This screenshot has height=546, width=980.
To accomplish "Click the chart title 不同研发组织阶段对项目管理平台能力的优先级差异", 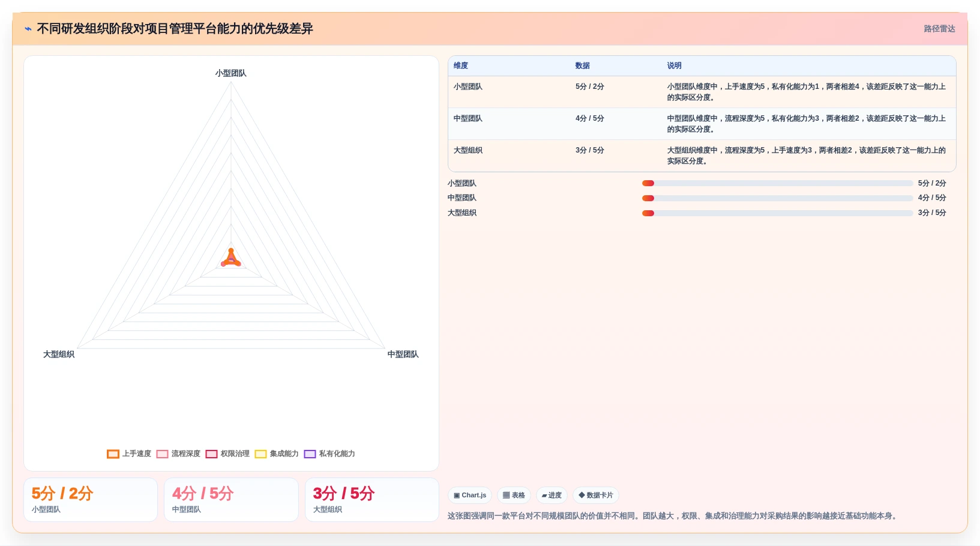I will pyautogui.click(x=175, y=29).
